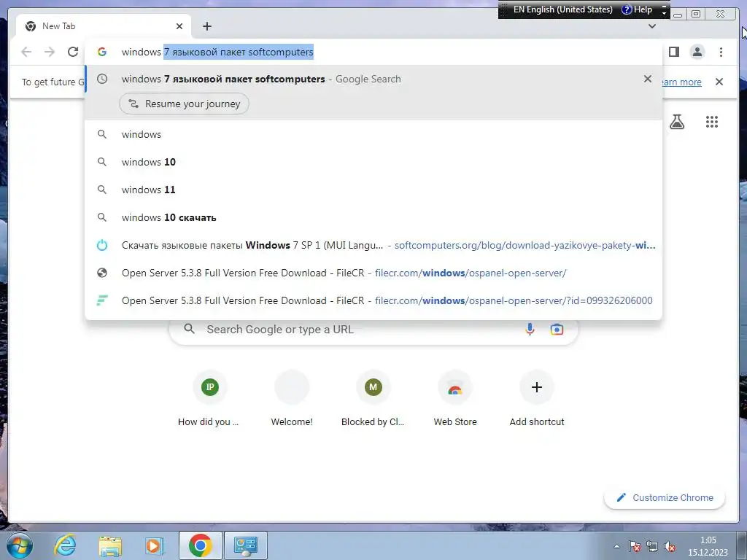Viewport: 747px width, 560px height.
Task: Click the browser Back arrow
Action: click(26, 52)
